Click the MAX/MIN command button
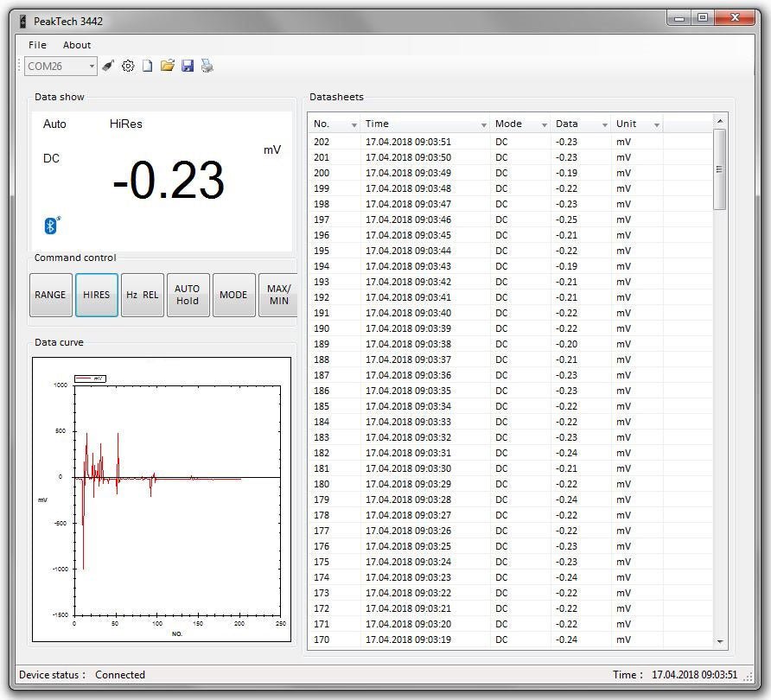771x700 pixels. click(278, 295)
